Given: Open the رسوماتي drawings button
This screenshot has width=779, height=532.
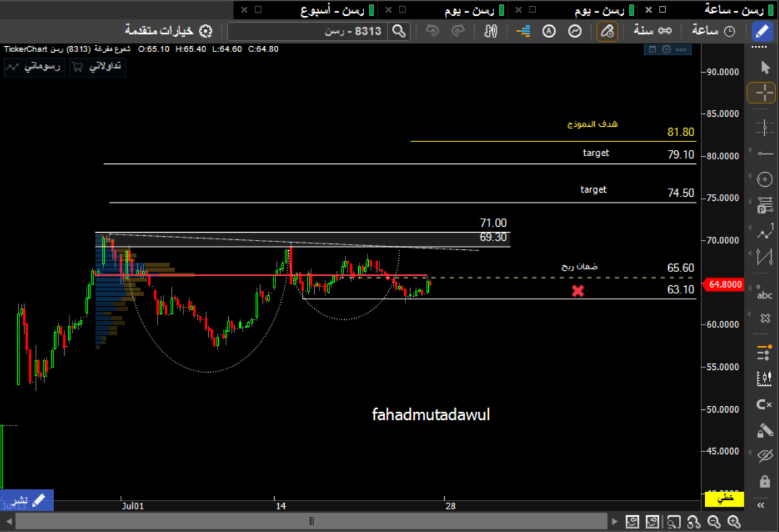Looking at the screenshot, I should click(x=34, y=67).
